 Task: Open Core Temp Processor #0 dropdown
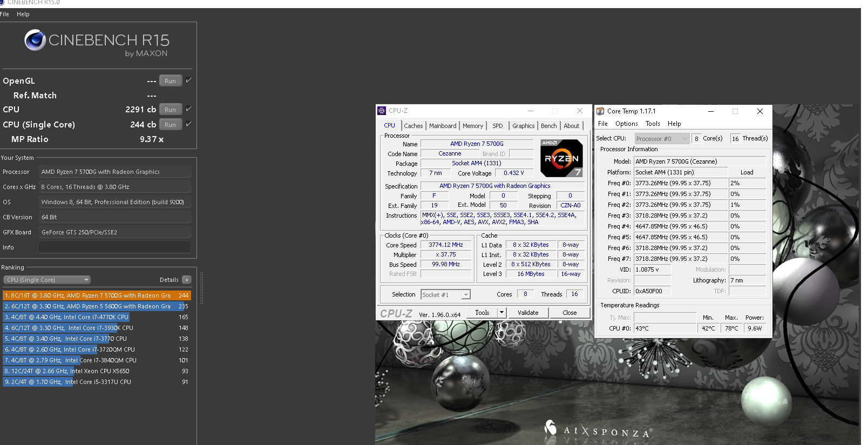point(662,139)
